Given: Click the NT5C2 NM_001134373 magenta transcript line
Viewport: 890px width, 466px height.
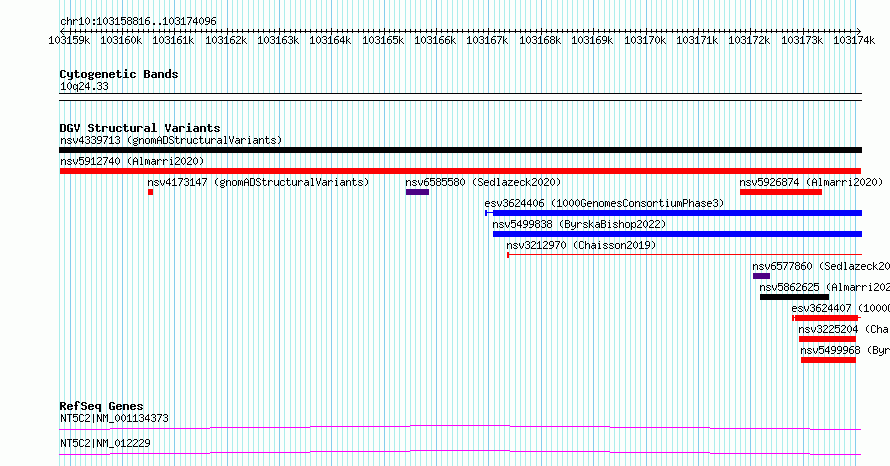Looking at the screenshot, I should 460,427.
